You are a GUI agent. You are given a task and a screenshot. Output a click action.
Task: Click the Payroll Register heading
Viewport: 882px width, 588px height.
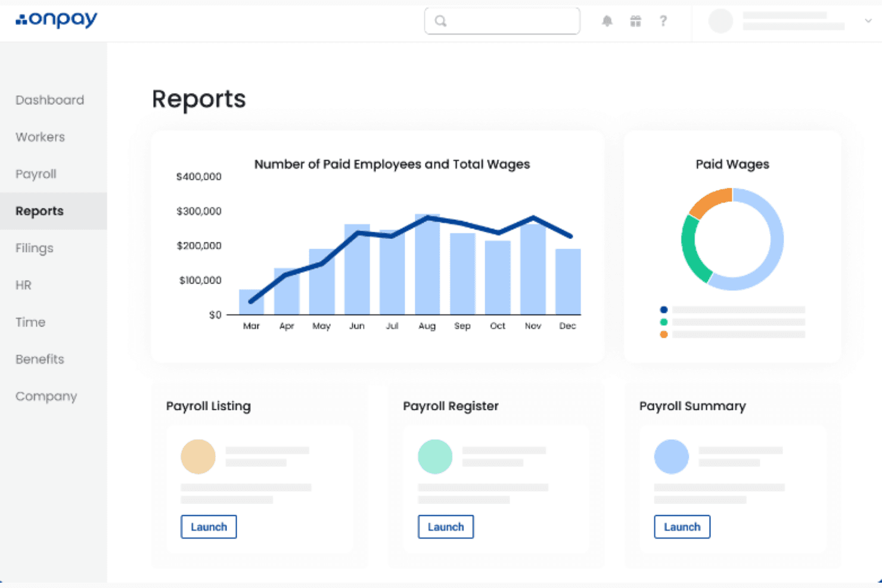coord(451,406)
